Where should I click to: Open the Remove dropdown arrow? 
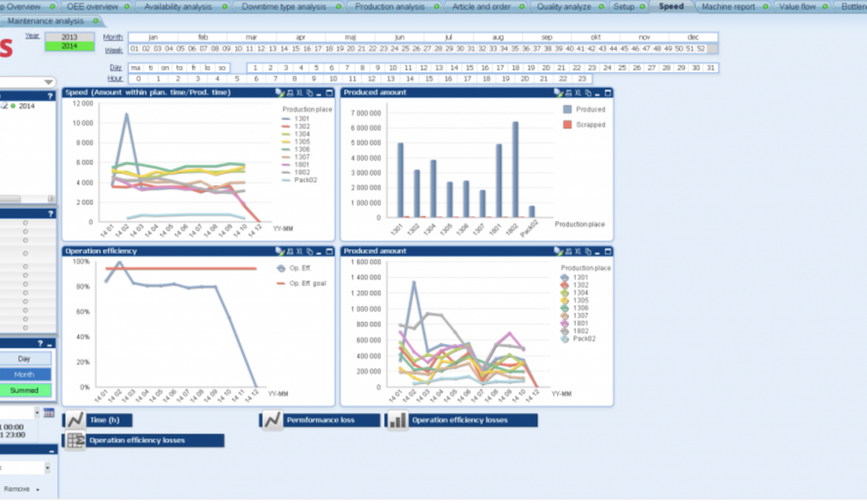[38, 490]
